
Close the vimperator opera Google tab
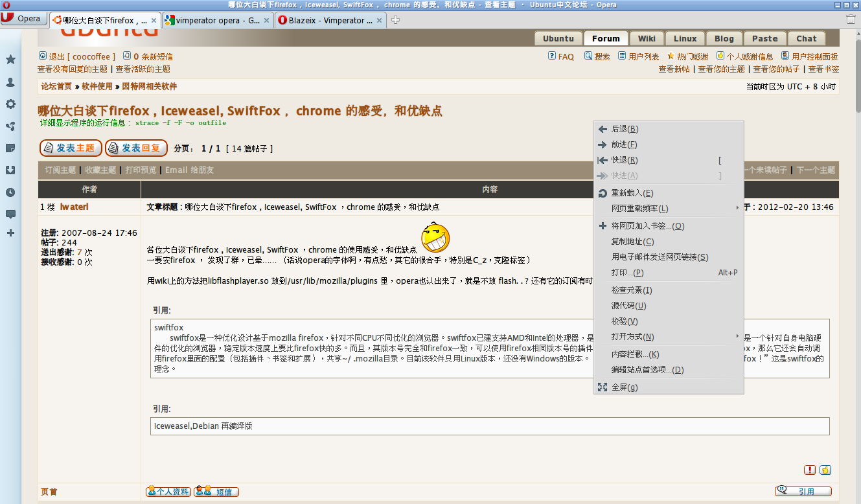268,21
